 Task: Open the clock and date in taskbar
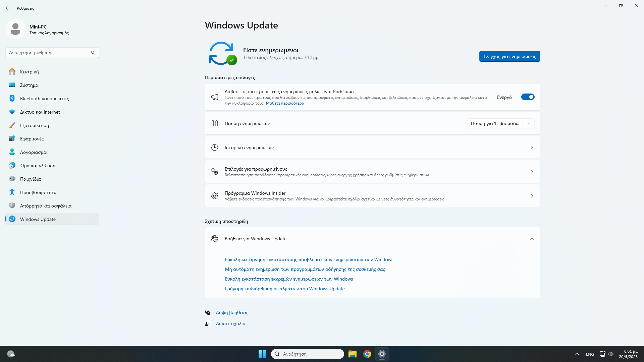click(628, 354)
